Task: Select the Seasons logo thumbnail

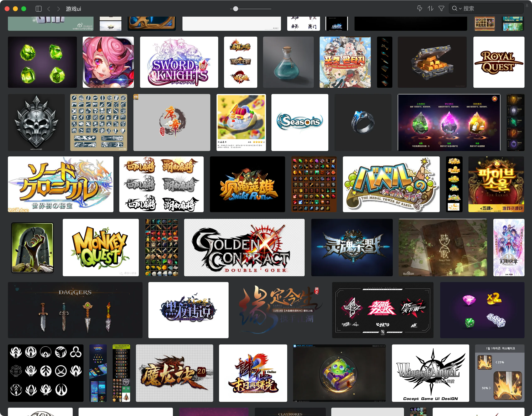Action: point(300,123)
